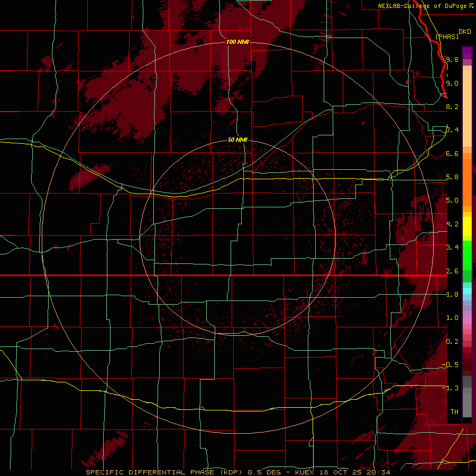Click the pink segment of color bar
Viewport: 476px width, 476px height.
click(467, 321)
